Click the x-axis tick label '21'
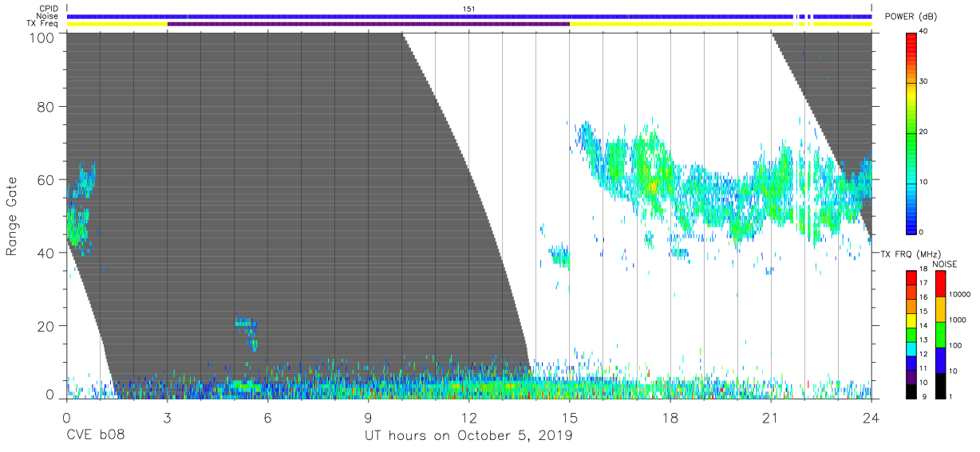Screen dimensions: 980x452 click(770, 418)
